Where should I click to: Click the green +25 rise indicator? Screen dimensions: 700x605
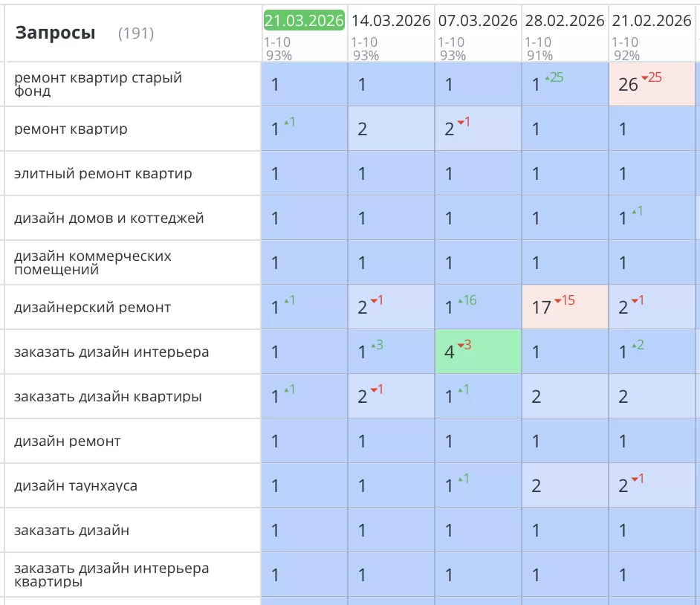556,77
